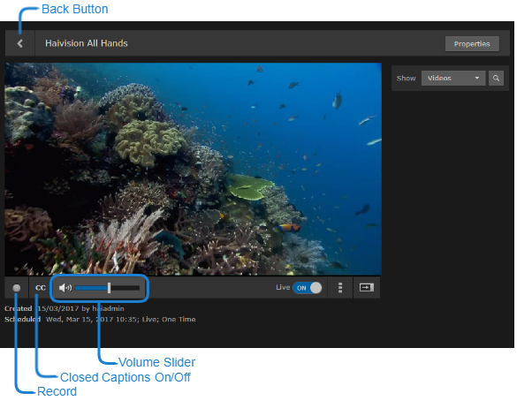Open the Show Videos dropdown
The width and height of the screenshot is (532, 416).
453,78
